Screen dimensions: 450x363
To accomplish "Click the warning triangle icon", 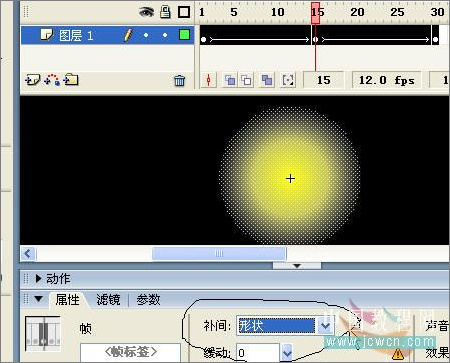I will coord(398,354).
